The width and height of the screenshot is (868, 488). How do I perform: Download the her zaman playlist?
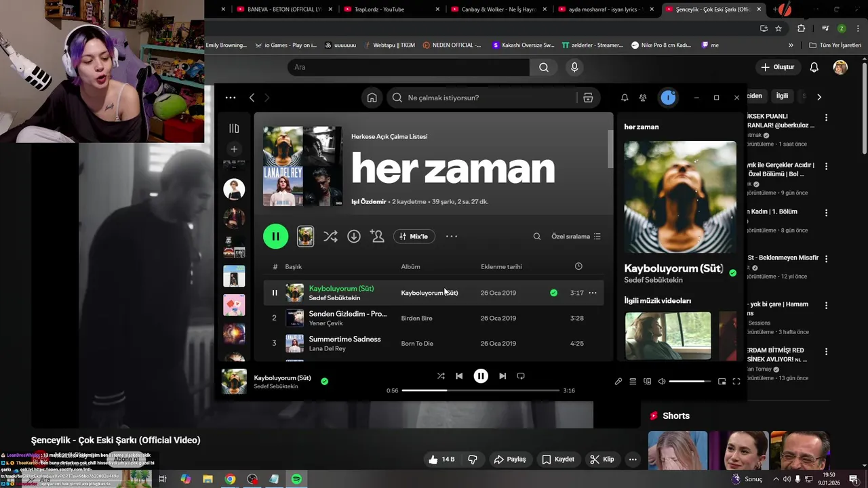pyautogui.click(x=354, y=236)
